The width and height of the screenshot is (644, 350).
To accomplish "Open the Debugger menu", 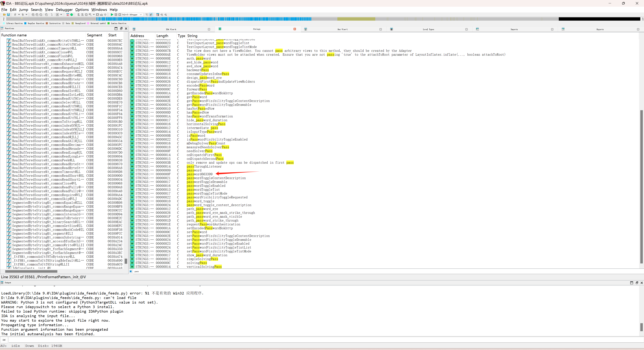I will pos(64,10).
